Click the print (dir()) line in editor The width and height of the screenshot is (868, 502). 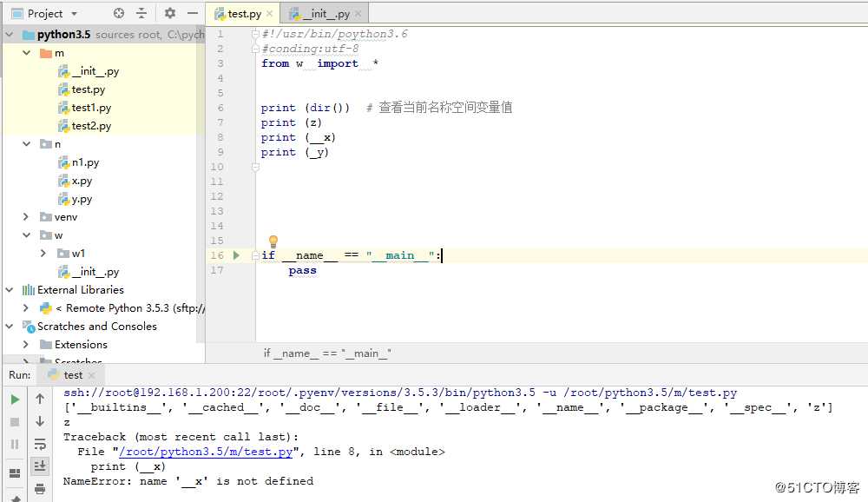tap(305, 108)
